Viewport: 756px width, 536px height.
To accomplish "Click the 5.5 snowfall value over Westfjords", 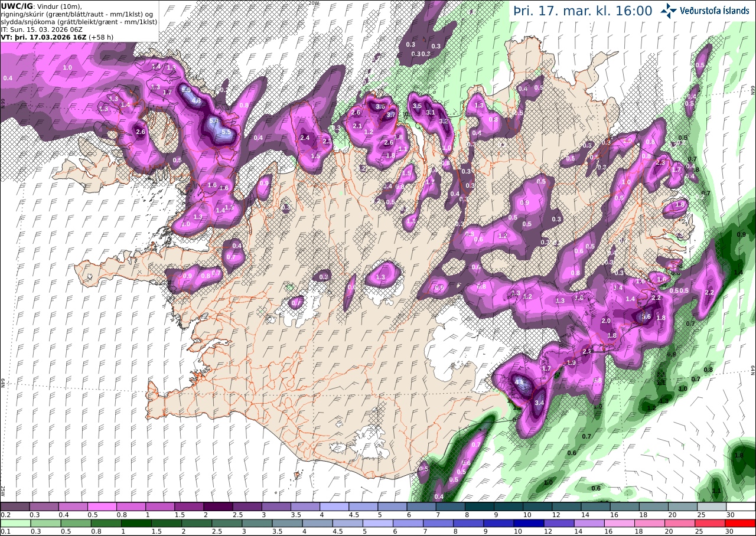I will (226, 133).
